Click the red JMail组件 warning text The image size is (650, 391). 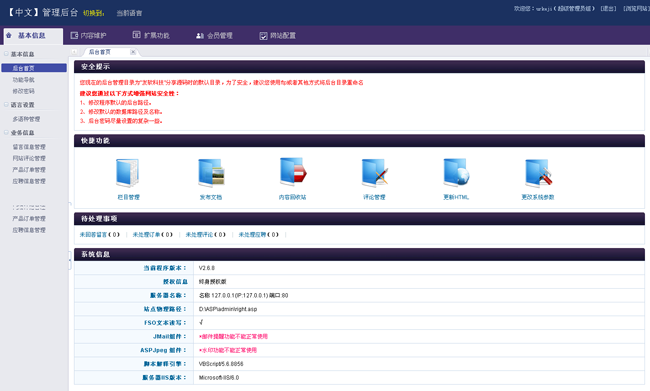tap(233, 336)
